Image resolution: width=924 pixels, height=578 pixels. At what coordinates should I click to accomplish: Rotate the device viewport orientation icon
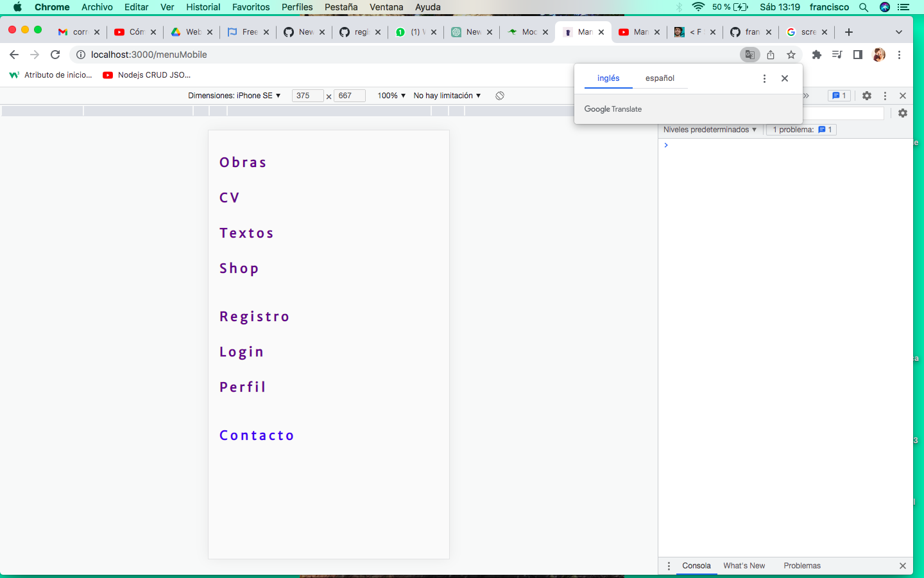tap(500, 96)
